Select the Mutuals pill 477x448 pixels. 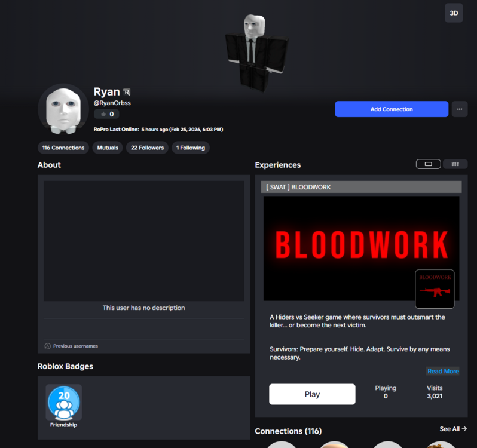(108, 148)
